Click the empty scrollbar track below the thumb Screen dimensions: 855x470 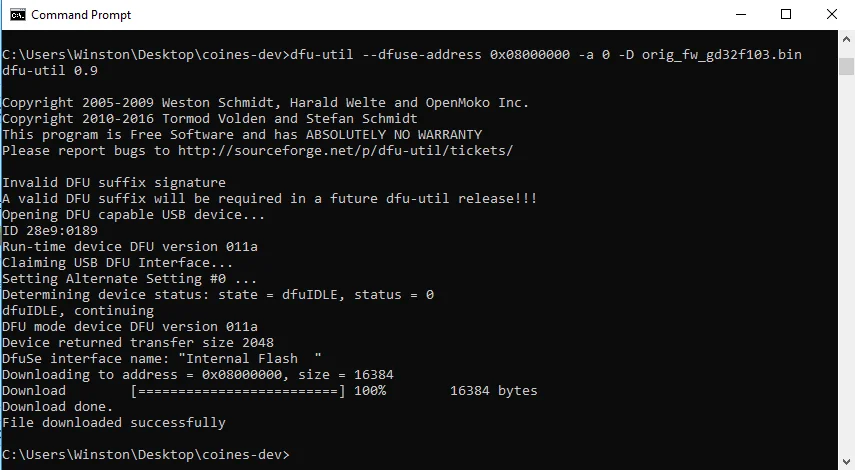846,262
